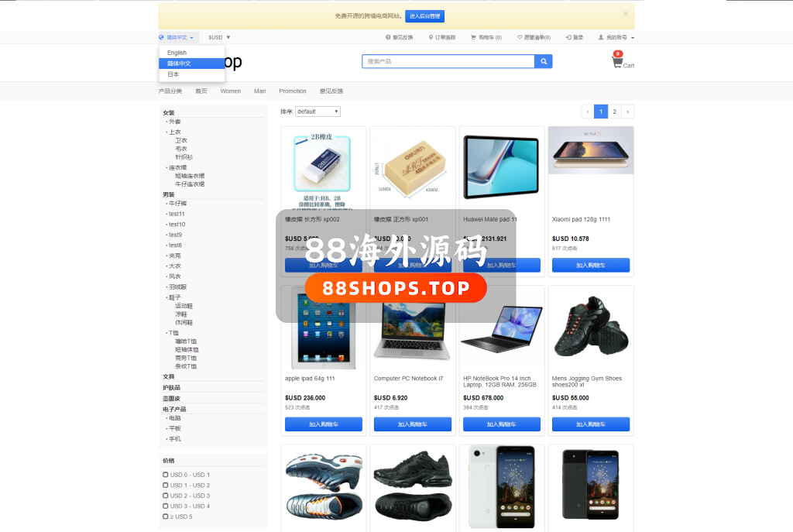793x532 pixels.
Task: Click the search magnifier icon button
Action: tap(543, 61)
